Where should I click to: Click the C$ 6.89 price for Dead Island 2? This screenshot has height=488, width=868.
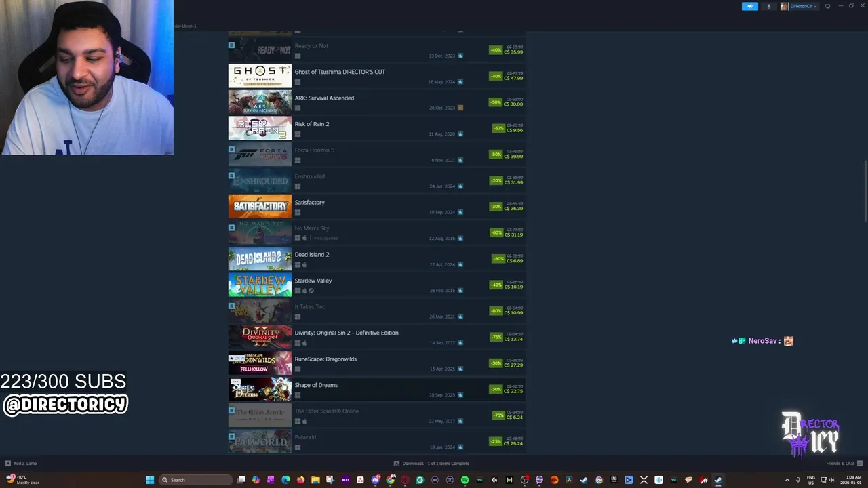[x=515, y=261]
